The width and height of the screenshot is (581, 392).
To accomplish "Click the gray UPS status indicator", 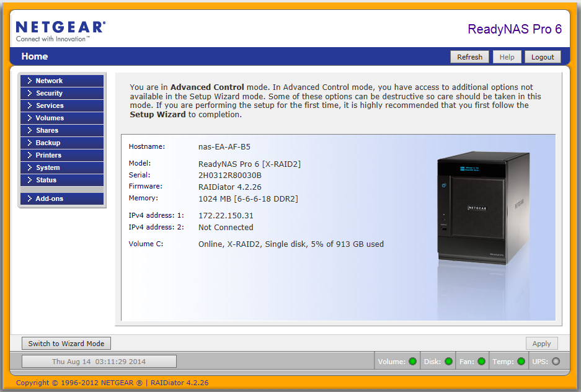I will click(556, 361).
